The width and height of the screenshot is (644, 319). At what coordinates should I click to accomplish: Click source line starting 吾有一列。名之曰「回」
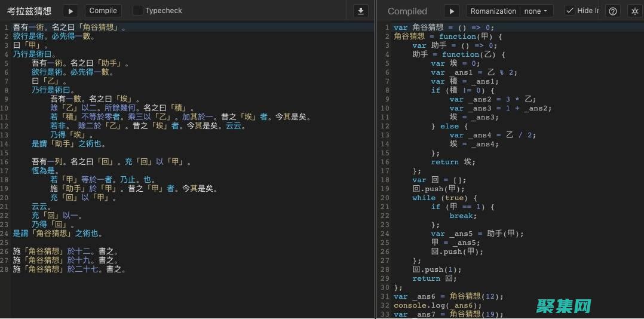(112, 162)
